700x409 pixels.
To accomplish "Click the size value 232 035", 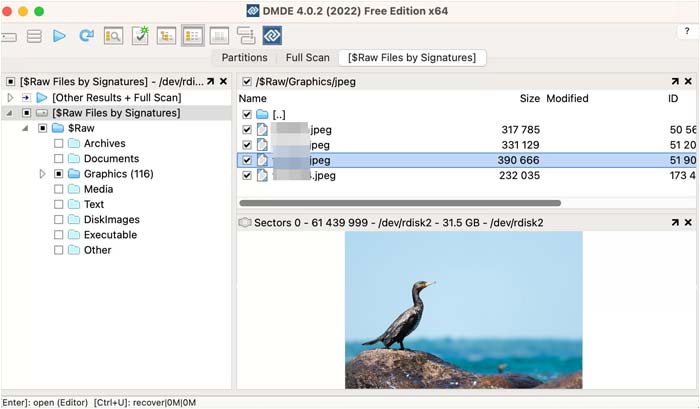I will tap(519, 175).
